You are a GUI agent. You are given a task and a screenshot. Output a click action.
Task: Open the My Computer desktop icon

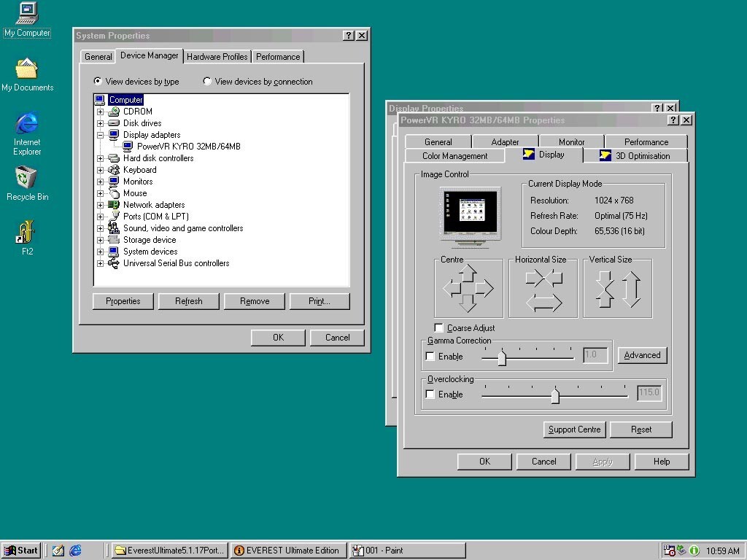27,13
